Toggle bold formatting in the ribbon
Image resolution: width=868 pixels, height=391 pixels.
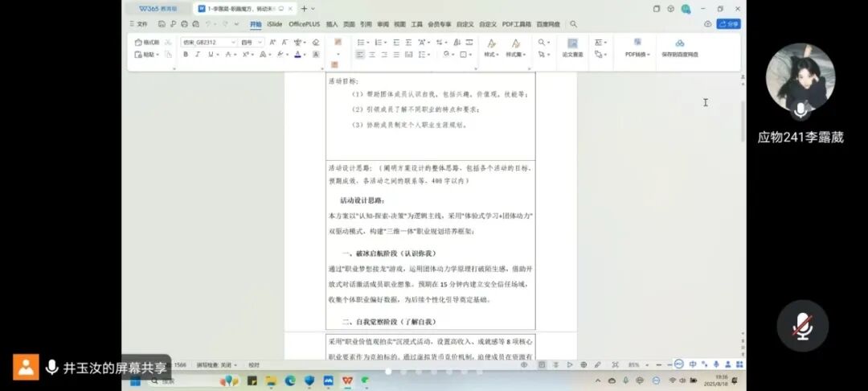tap(186, 55)
